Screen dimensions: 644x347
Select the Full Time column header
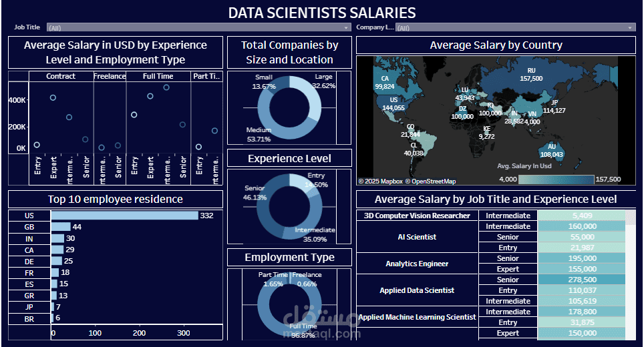(158, 76)
